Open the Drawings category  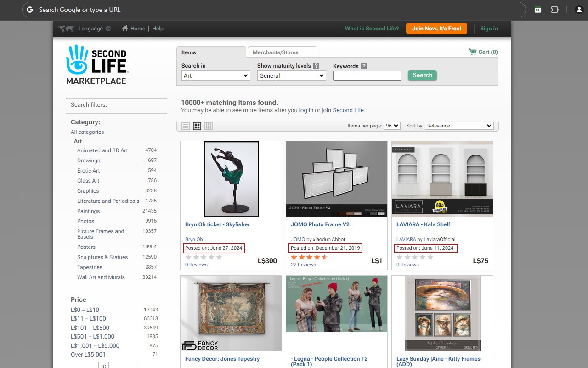[x=89, y=161]
